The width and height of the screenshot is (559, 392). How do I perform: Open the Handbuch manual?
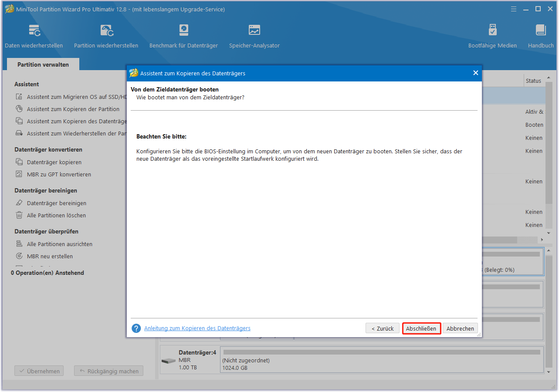tap(541, 37)
